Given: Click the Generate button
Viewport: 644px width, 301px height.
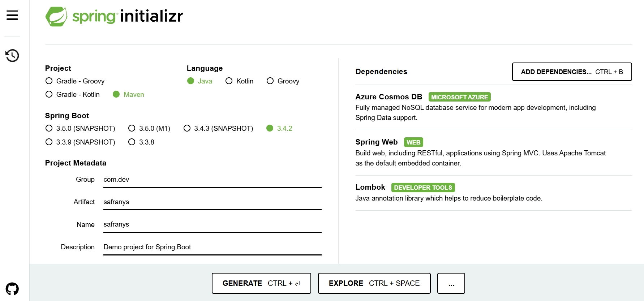Looking at the screenshot, I should click(x=261, y=283).
